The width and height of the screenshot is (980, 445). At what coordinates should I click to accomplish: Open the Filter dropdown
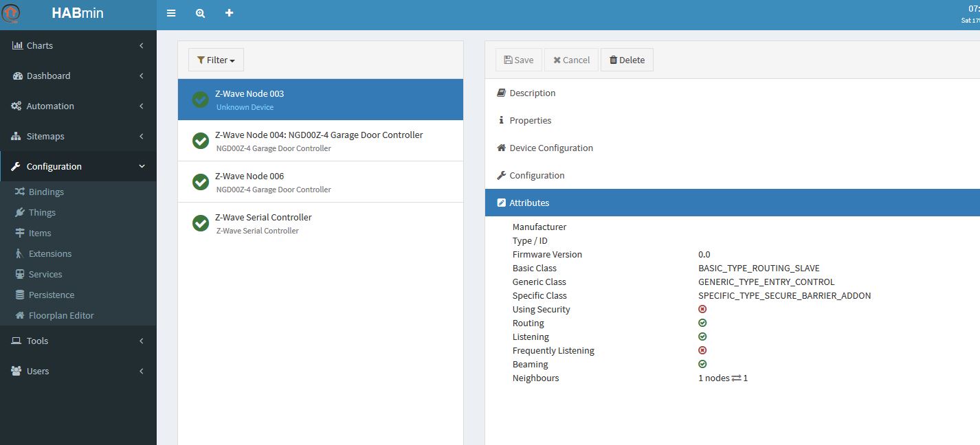(216, 60)
